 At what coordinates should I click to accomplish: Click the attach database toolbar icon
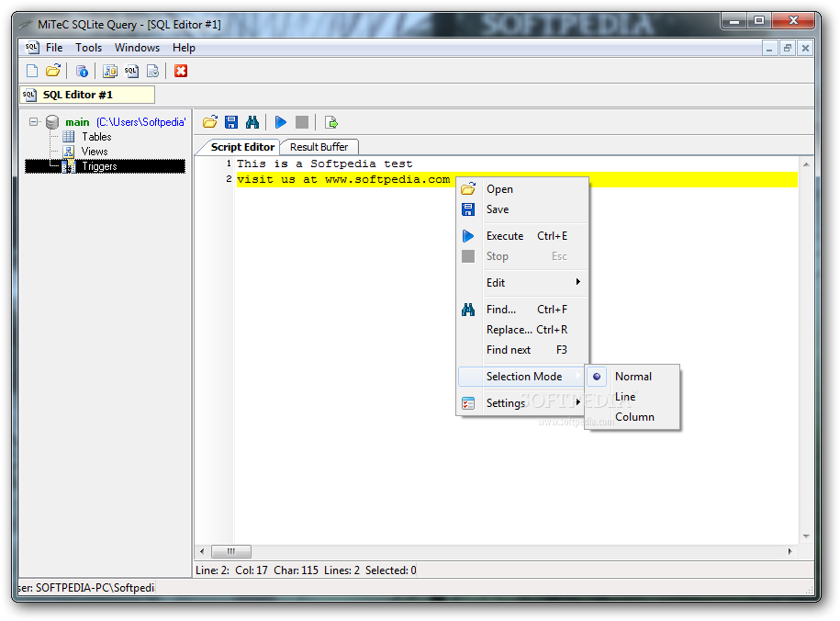click(110, 71)
